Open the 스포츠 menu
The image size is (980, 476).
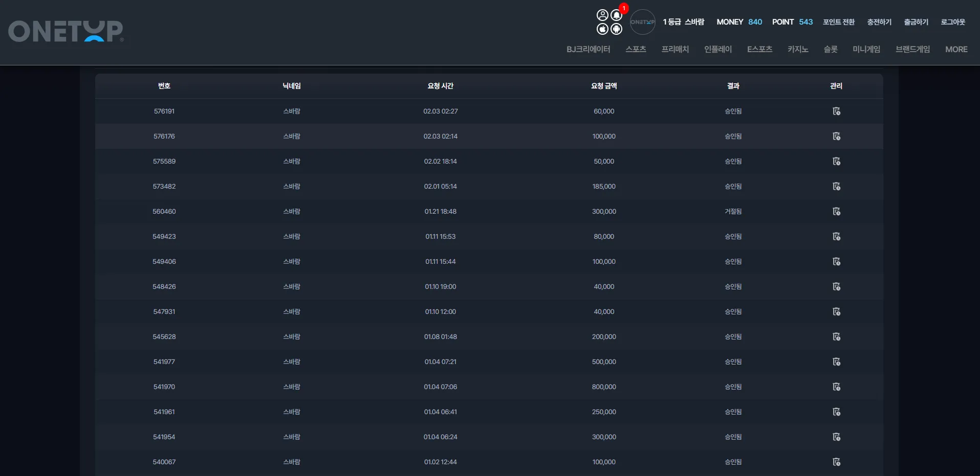pyautogui.click(x=636, y=49)
